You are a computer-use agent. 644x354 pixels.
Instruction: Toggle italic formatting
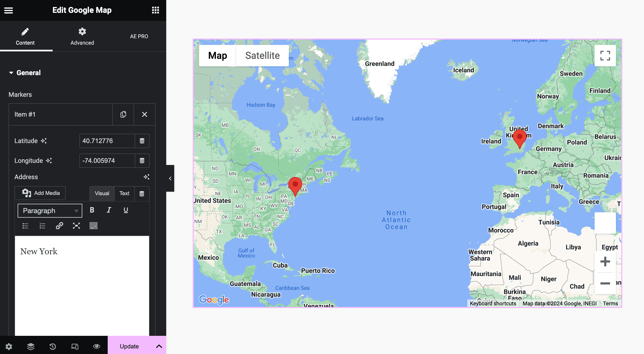[109, 210]
